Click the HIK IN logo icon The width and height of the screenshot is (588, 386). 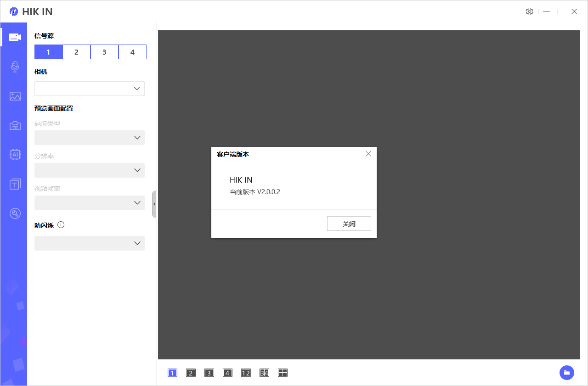[14, 11]
